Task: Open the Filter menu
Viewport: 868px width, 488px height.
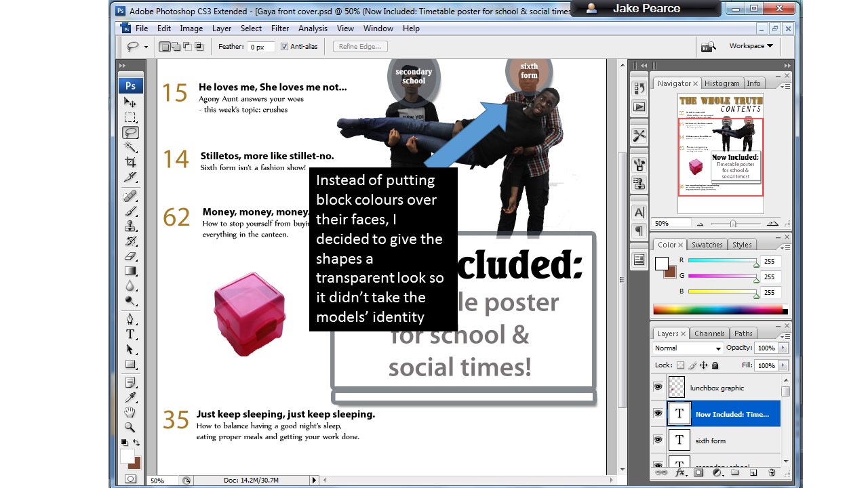Action: click(280, 28)
